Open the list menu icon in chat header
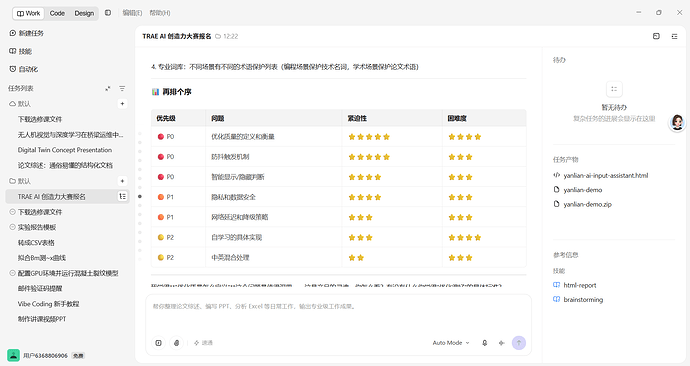Image resolution: width=690 pixels, height=366 pixels. click(x=675, y=36)
